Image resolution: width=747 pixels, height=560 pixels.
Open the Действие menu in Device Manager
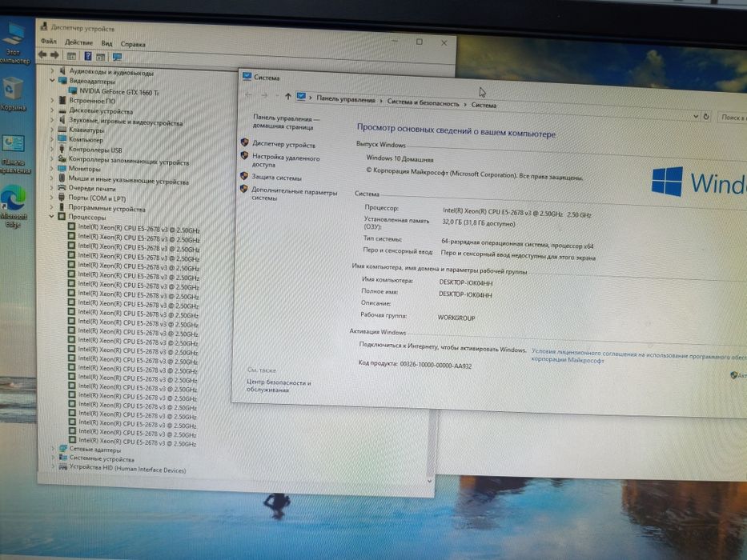point(78,42)
